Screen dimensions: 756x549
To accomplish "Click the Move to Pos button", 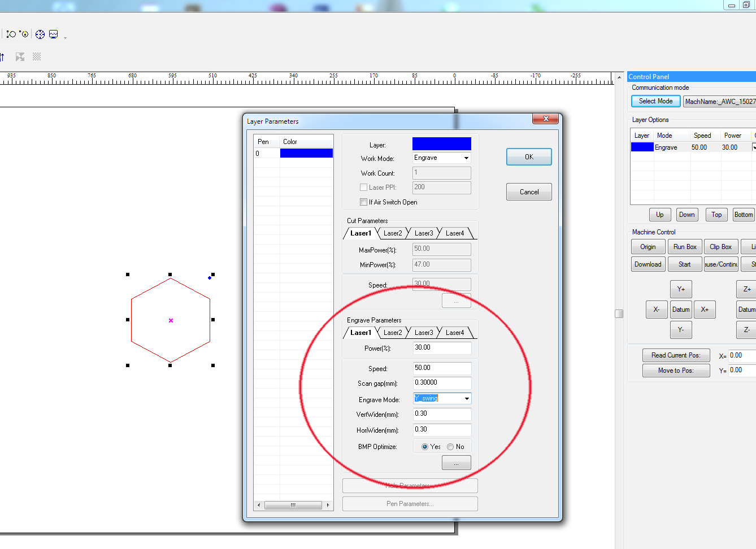I will point(676,371).
